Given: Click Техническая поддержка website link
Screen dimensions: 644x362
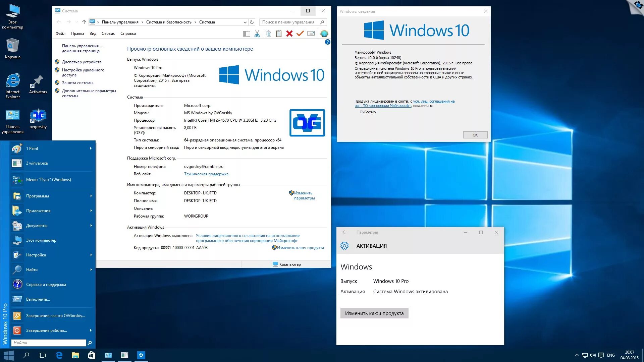Looking at the screenshot, I should 206,174.
